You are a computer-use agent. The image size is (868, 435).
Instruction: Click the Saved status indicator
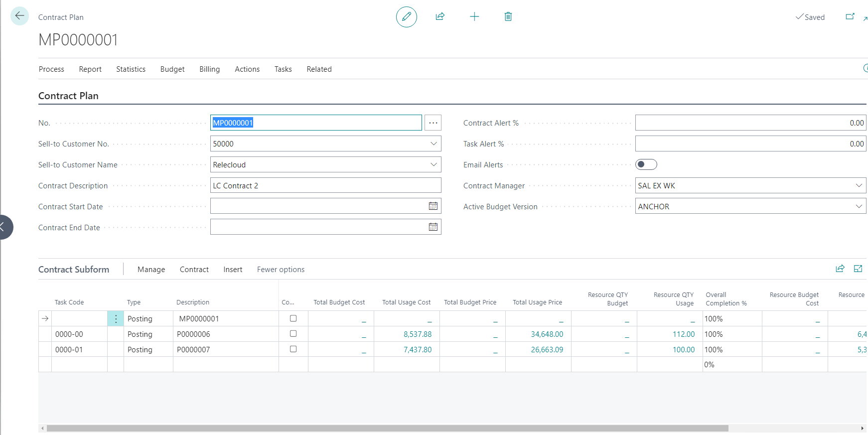810,17
